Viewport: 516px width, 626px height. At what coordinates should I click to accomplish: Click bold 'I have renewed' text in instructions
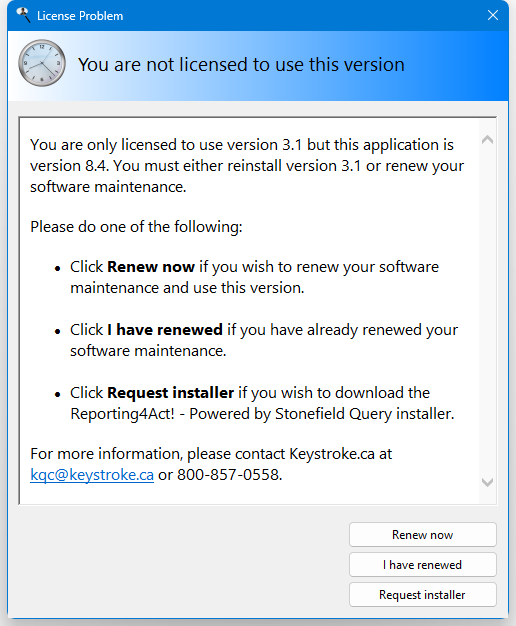point(165,330)
